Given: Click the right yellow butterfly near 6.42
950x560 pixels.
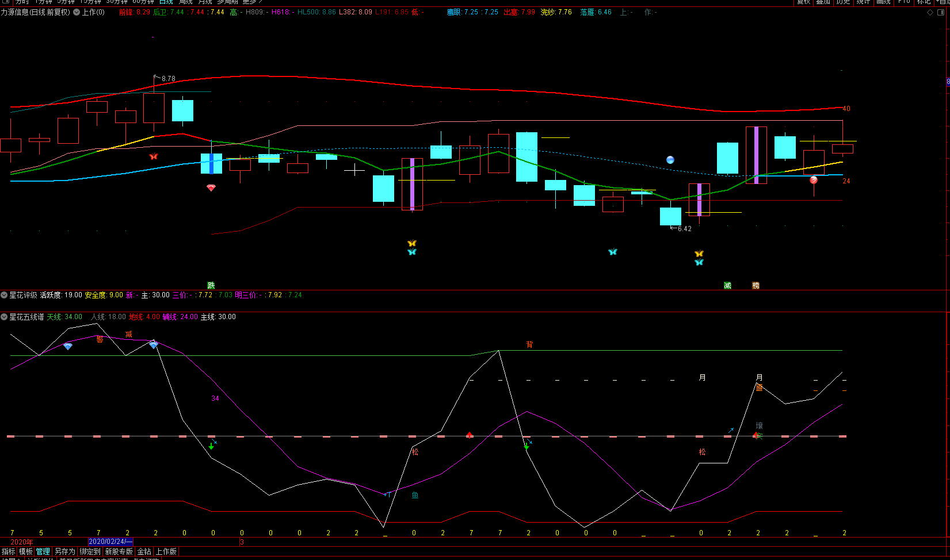Looking at the screenshot, I should [699, 254].
